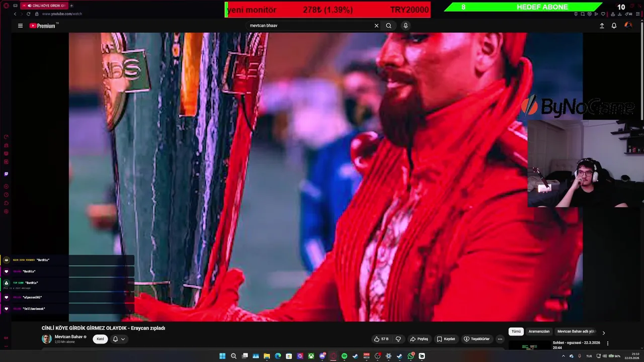Select the Tümü filter chip
This screenshot has width=644, height=362.
tap(516, 331)
